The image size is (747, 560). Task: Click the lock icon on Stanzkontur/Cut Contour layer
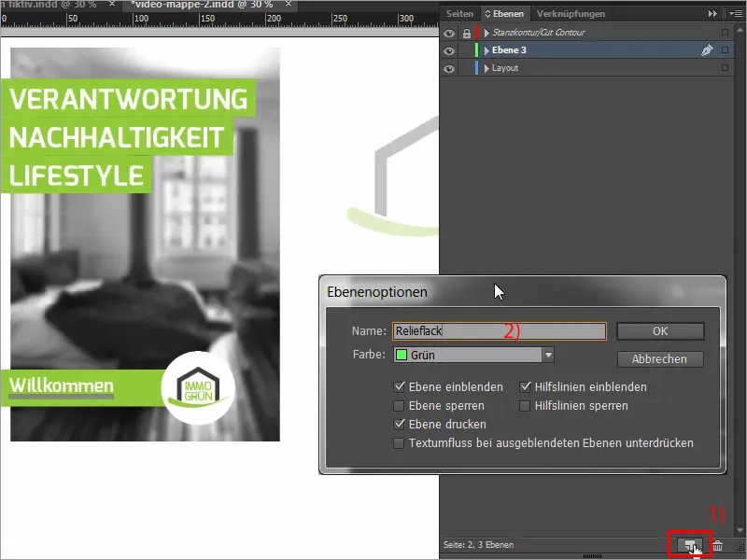[x=465, y=33]
